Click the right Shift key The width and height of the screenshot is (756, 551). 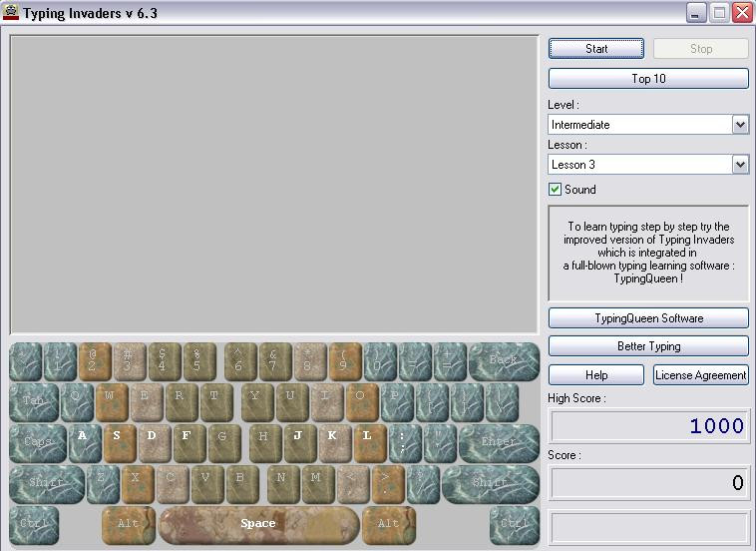[491, 484]
